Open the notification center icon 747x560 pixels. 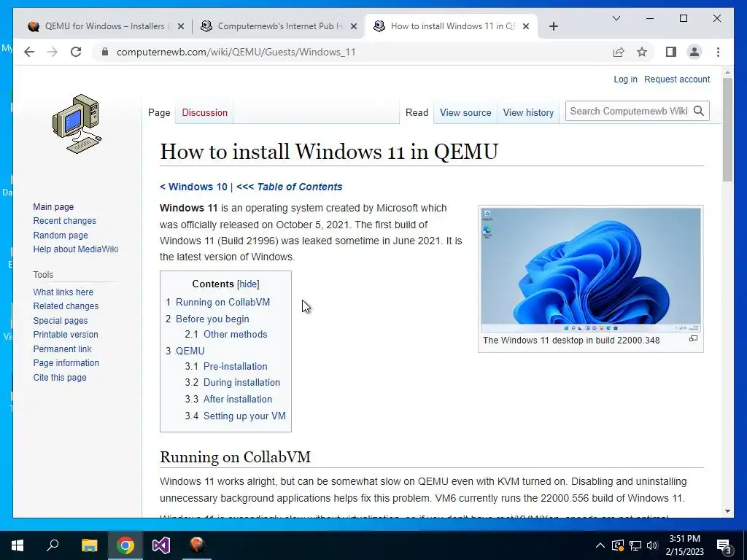click(724, 545)
